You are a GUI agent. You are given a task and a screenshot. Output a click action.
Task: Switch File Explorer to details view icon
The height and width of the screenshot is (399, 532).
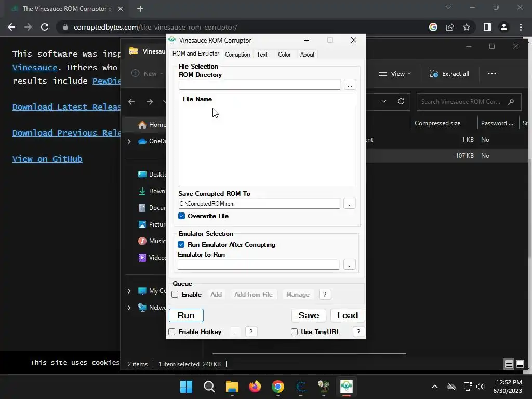tap(509, 364)
